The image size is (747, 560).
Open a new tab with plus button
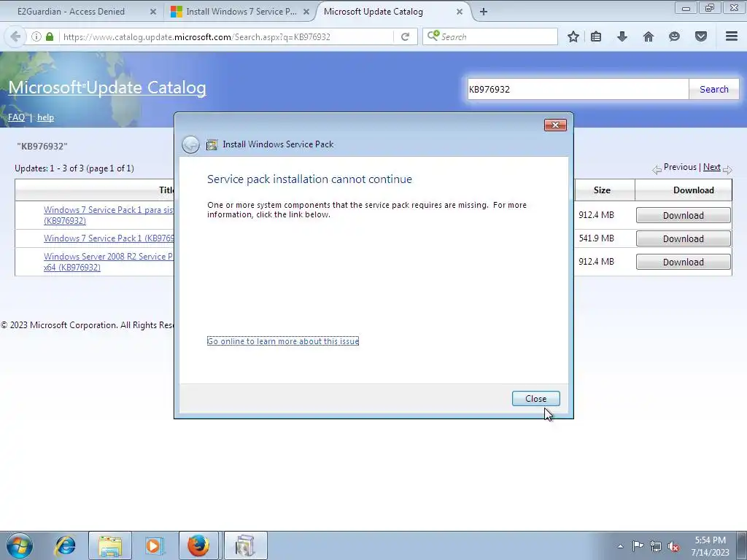click(484, 12)
